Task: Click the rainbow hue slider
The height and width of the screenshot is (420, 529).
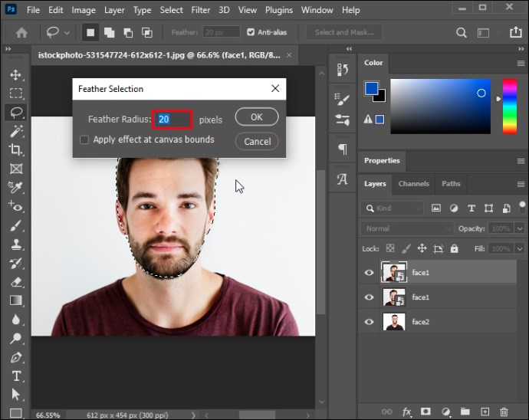Action: click(x=510, y=107)
